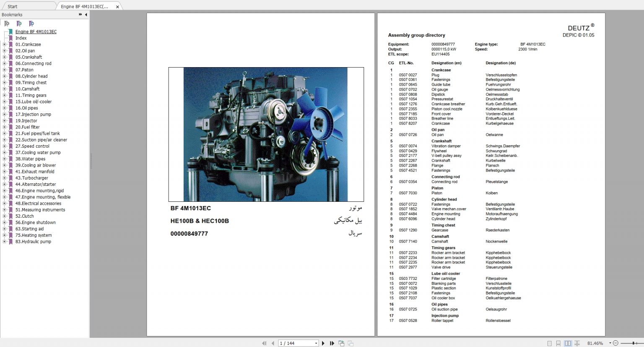
Task: Select the two-page continuous view icon
Action: (578, 343)
